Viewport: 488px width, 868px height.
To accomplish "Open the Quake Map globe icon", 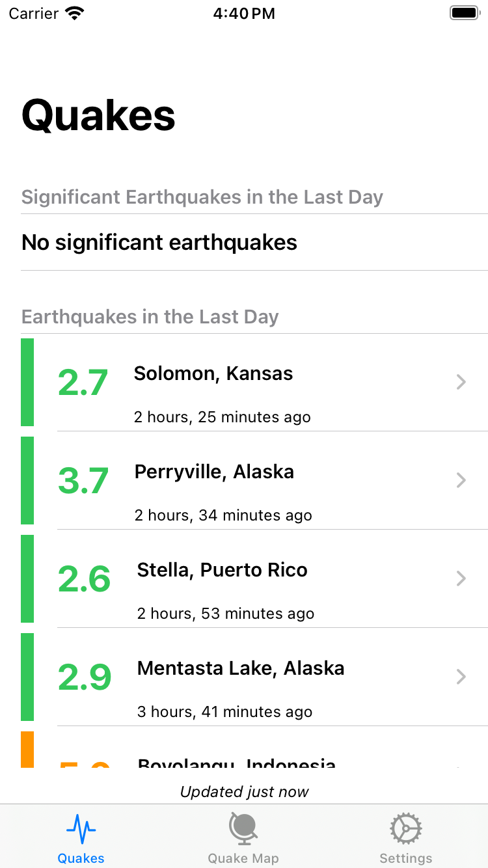I will (x=243, y=829).
